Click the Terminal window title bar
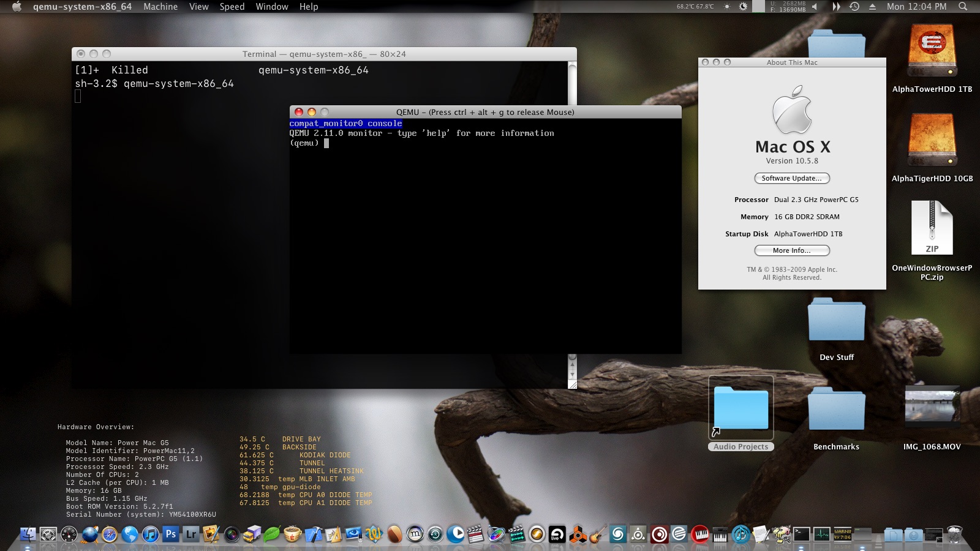The image size is (980, 551). pyautogui.click(x=324, y=54)
